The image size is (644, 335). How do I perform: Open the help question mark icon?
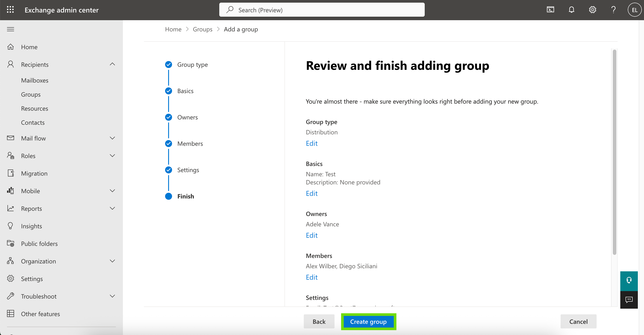[613, 10]
